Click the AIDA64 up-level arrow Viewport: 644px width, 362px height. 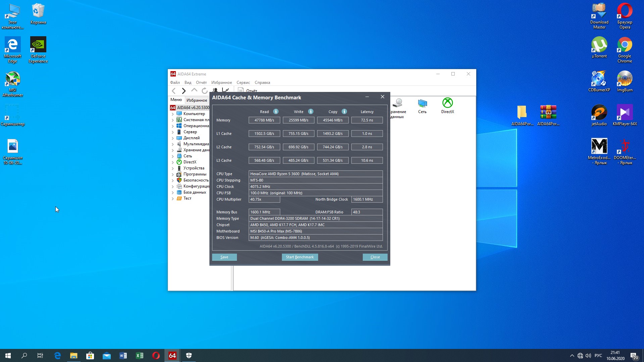tap(194, 90)
